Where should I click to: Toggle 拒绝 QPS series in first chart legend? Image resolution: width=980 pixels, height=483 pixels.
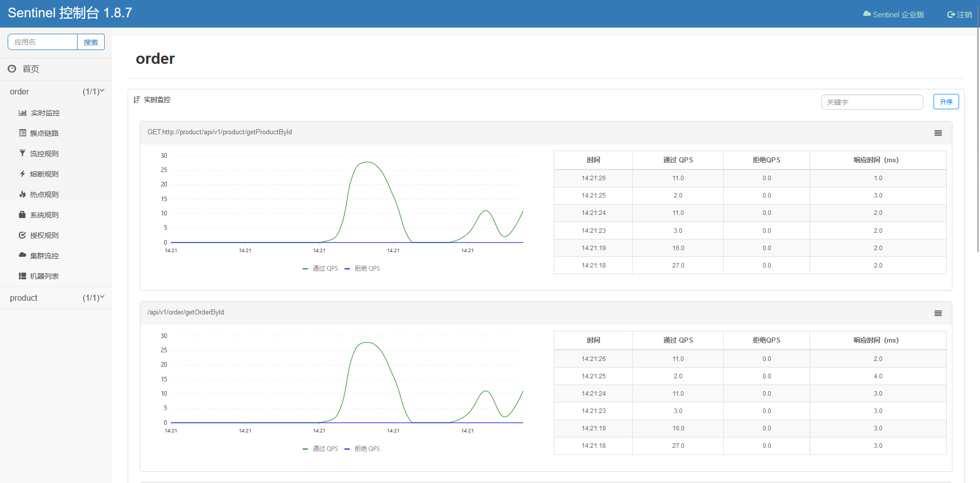(x=362, y=269)
